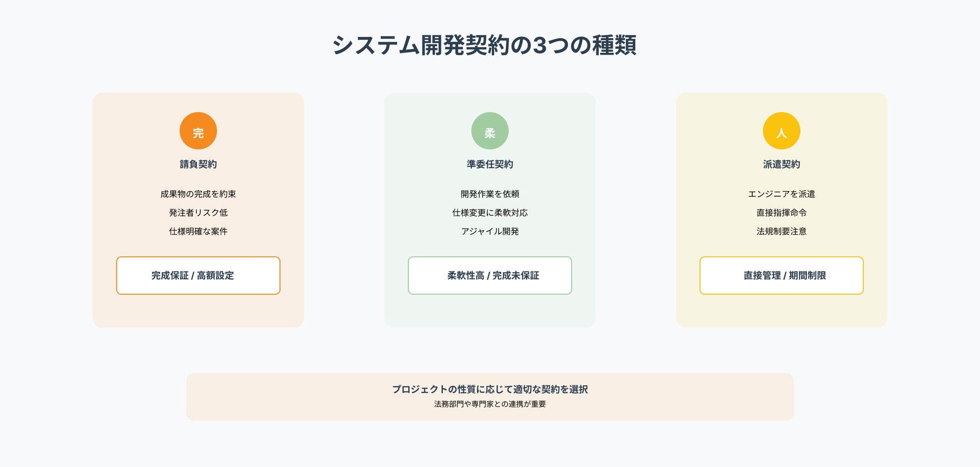The height and width of the screenshot is (467, 980).
Task: Select the 準委任契約 card heading
Action: pos(490,164)
